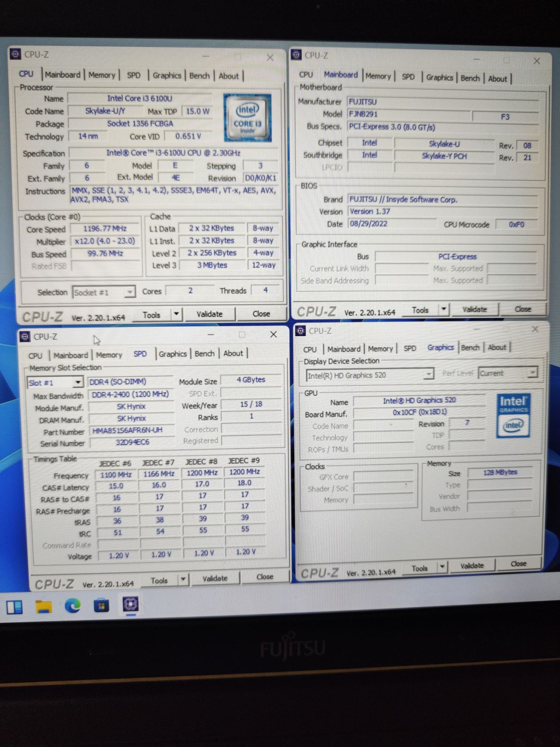Click CPU-Z title icon in SPD window

[x=25, y=337]
